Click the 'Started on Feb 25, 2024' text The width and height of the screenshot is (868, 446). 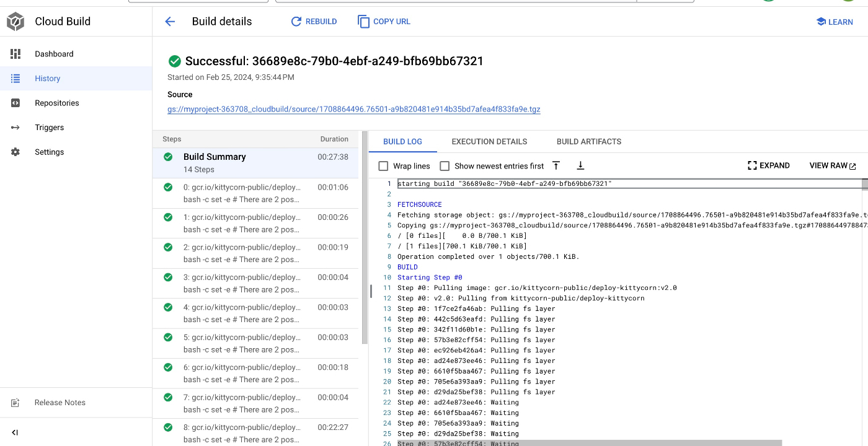[231, 77]
